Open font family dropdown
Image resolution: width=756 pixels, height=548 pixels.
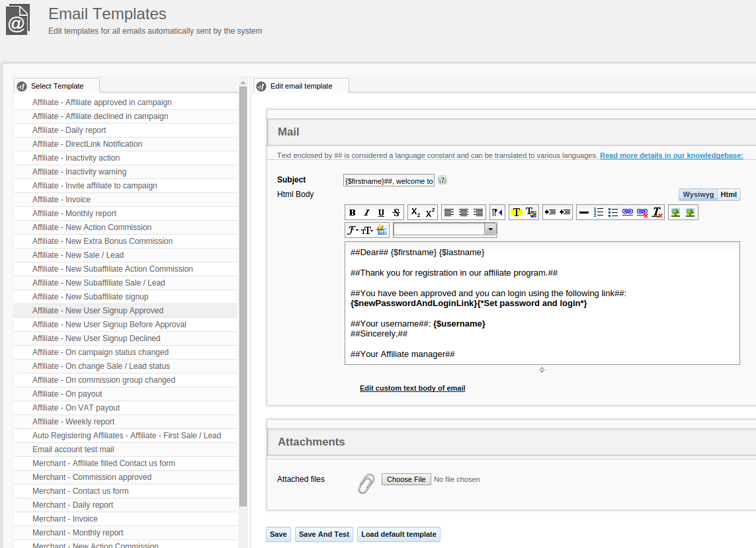353,231
